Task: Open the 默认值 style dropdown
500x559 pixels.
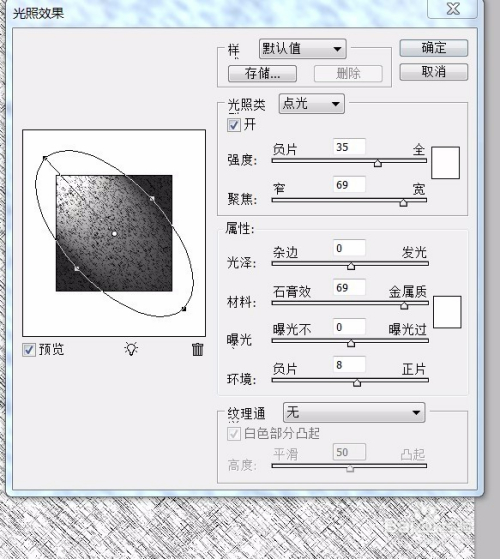Action: [x=303, y=48]
